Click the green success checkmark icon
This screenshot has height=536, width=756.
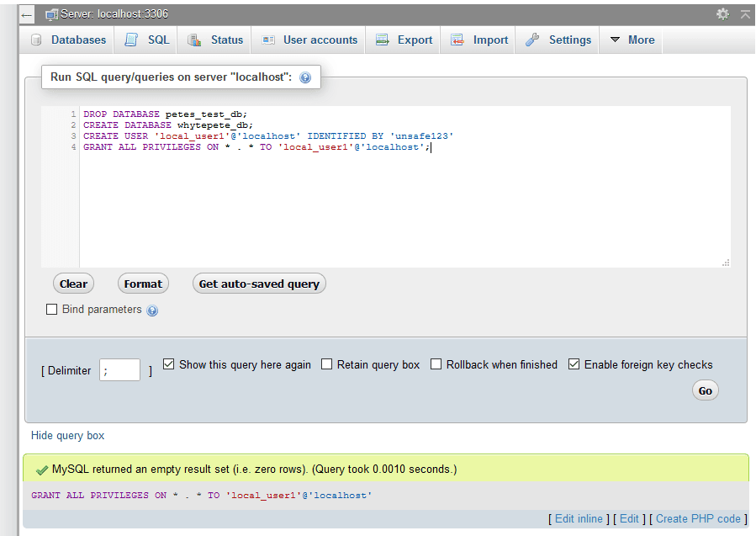pyautogui.click(x=42, y=470)
